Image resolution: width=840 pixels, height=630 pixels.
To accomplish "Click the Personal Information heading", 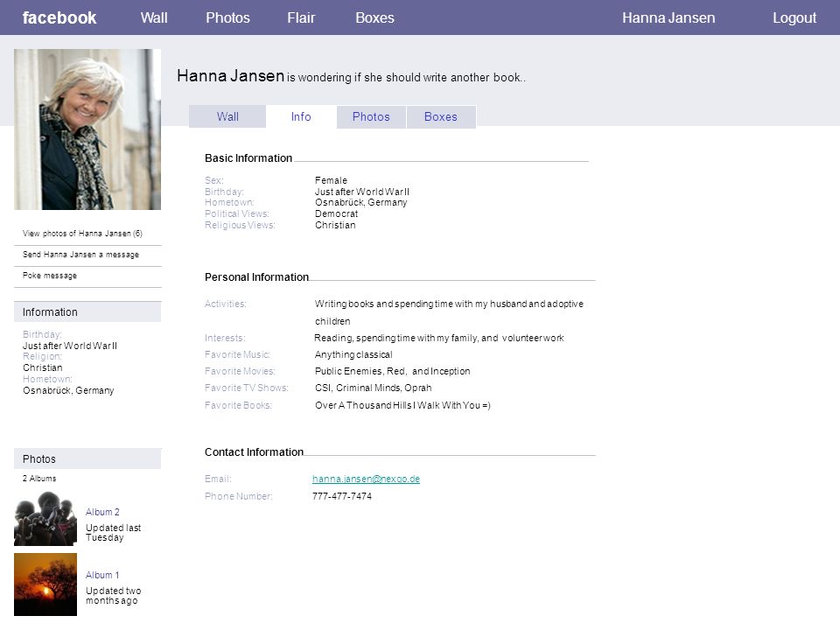I will [256, 277].
